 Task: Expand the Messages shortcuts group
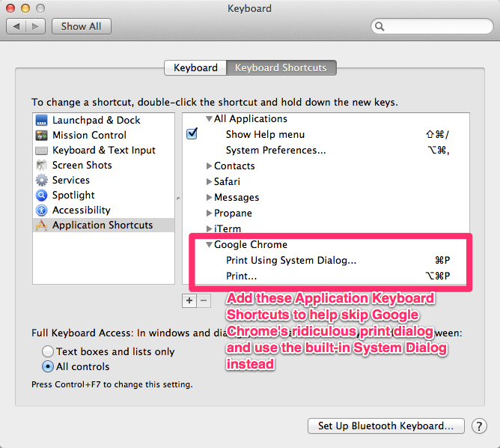(x=209, y=197)
